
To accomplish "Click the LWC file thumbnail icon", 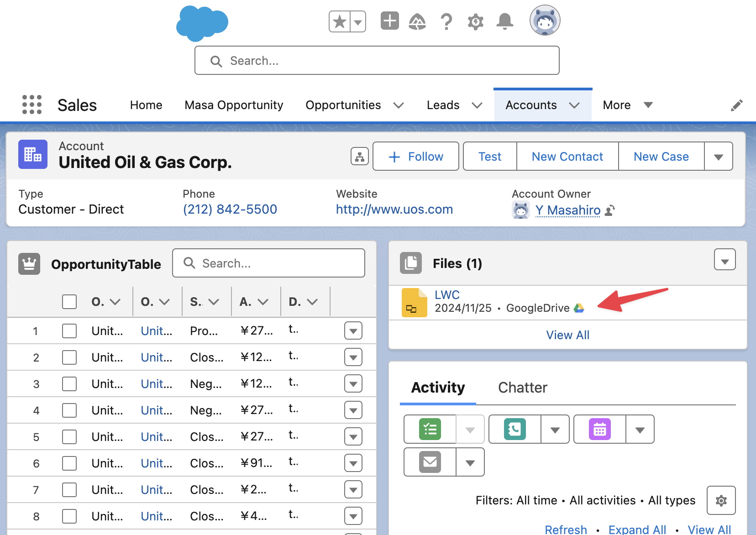I will click(x=414, y=302).
